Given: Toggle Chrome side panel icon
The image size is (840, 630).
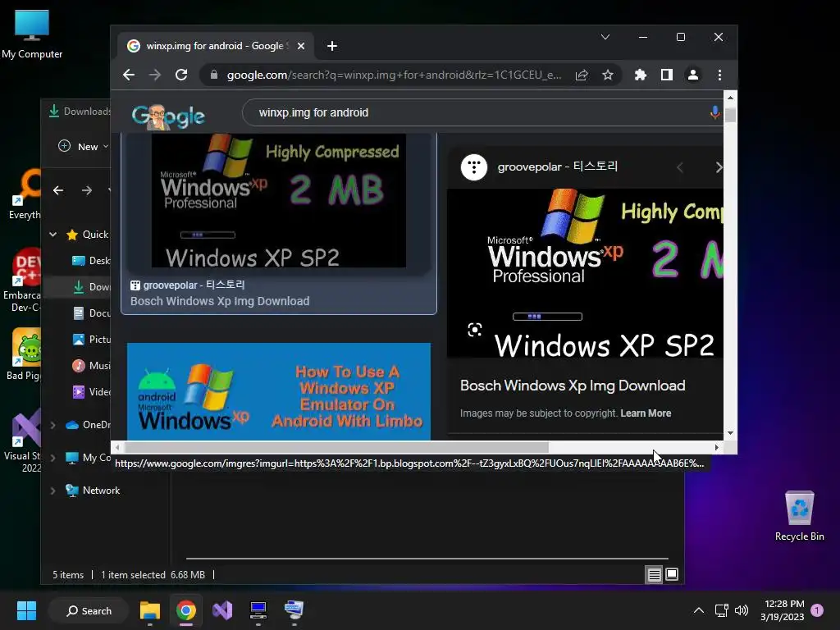Looking at the screenshot, I should (x=666, y=75).
